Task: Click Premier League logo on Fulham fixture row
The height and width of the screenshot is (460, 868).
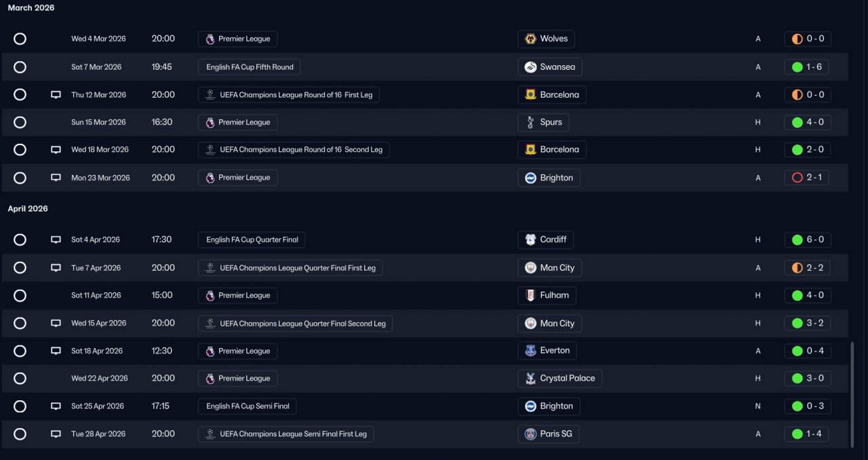Action: pyautogui.click(x=210, y=296)
